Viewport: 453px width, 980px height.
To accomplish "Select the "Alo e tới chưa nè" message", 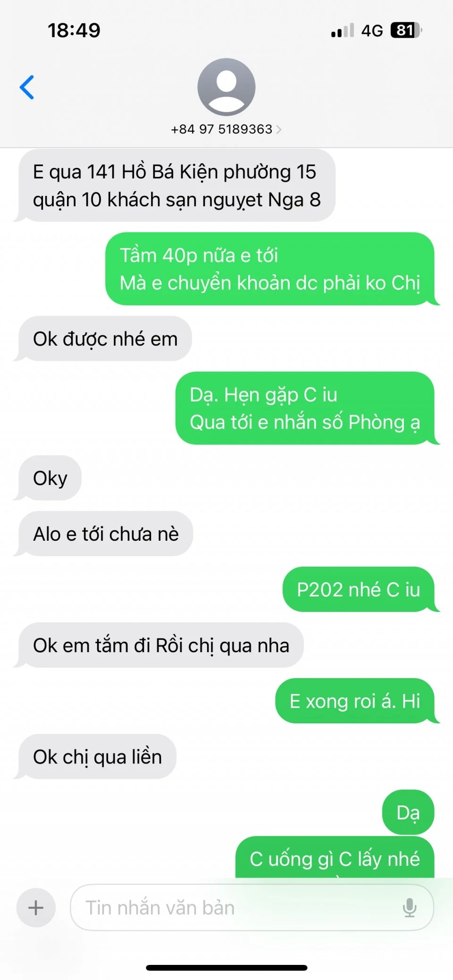I will click(106, 534).
